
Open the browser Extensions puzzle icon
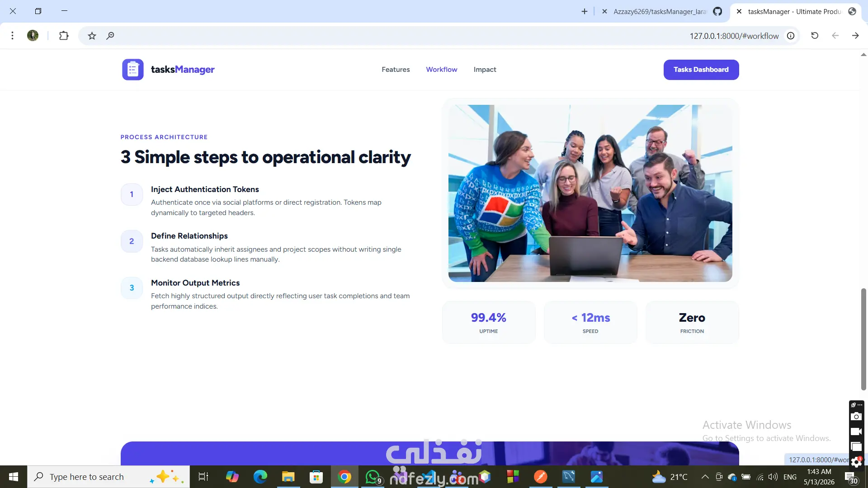click(64, 36)
